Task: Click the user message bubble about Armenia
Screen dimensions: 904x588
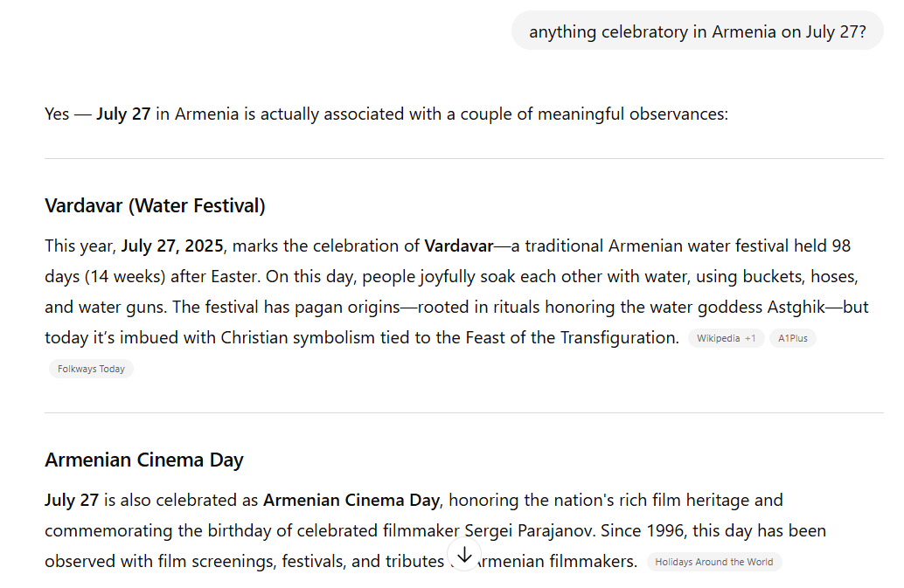Action: (697, 31)
